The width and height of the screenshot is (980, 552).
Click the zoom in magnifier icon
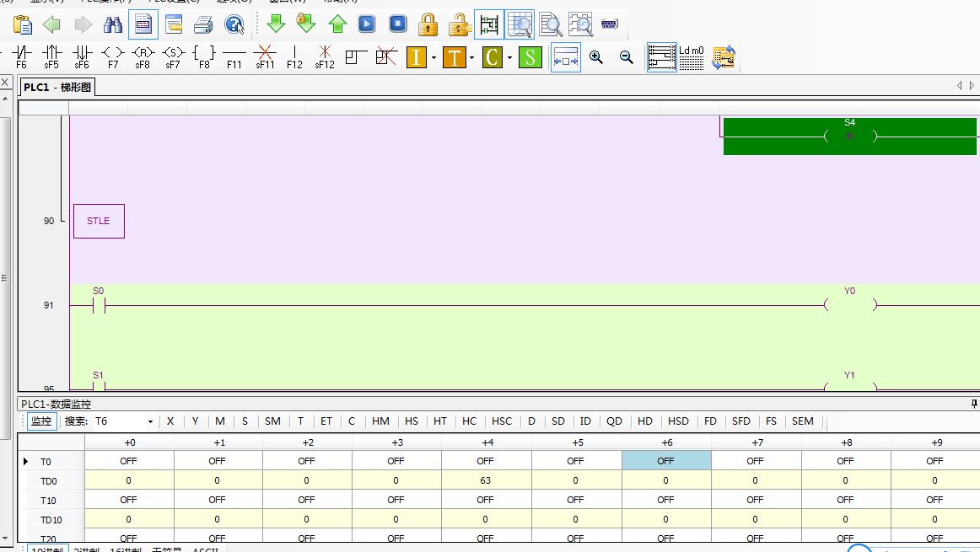click(596, 57)
